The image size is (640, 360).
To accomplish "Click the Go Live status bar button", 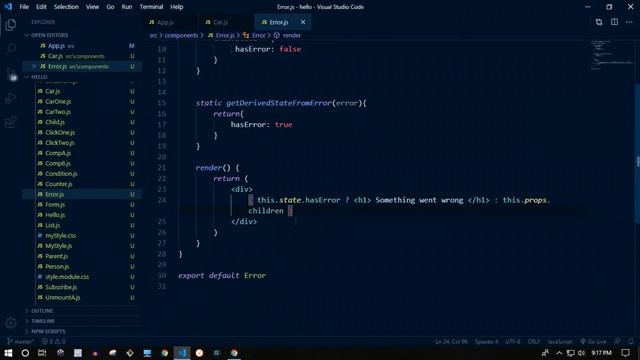I will (593, 341).
